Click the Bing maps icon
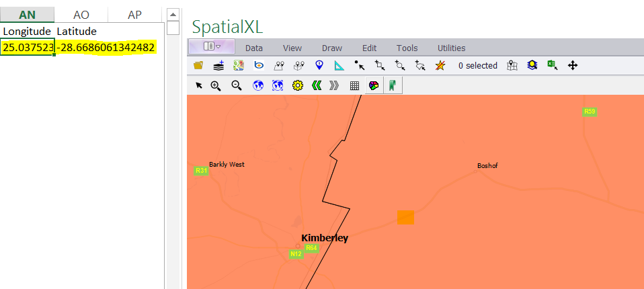Screen dimensions: 644x289 click(259, 65)
